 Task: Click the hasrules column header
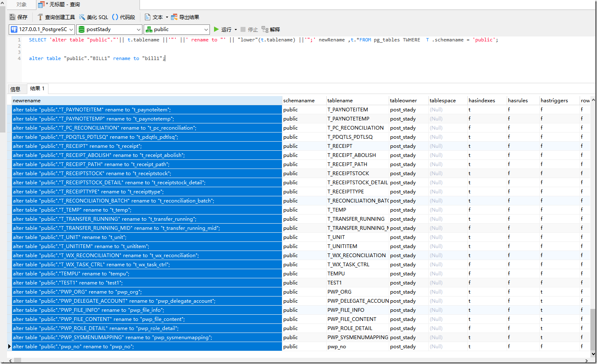[x=523, y=101]
